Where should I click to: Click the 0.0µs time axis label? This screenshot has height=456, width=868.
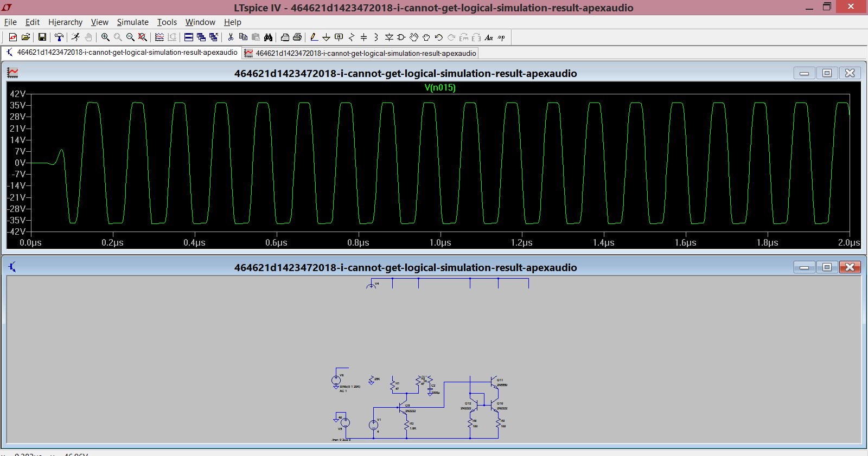coord(30,242)
